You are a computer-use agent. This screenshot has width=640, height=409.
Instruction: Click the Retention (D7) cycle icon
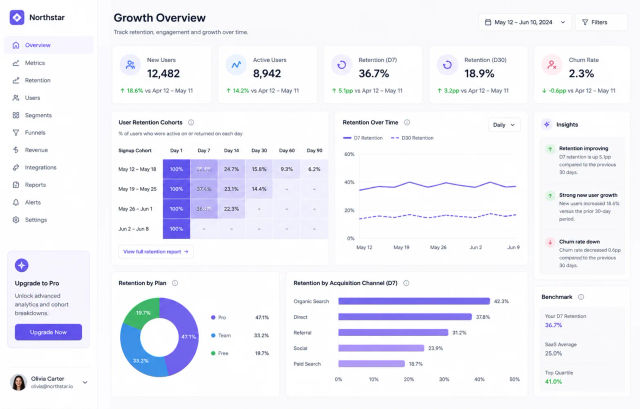342,65
